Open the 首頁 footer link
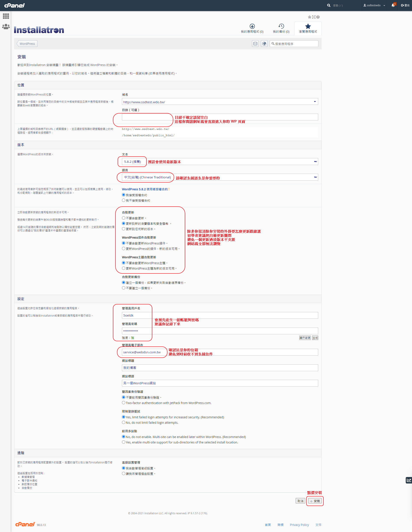 tap(268, 525)
